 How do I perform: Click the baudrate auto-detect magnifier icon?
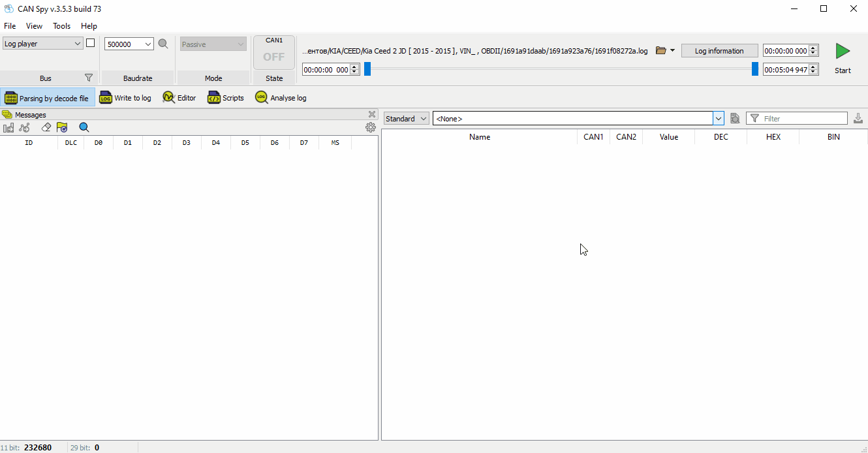[x=163, y=44]
